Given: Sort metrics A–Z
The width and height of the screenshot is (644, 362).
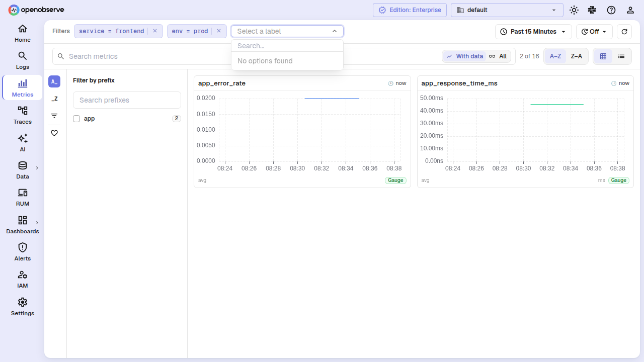Looking at the screenshot, I should tap(555, 56).
